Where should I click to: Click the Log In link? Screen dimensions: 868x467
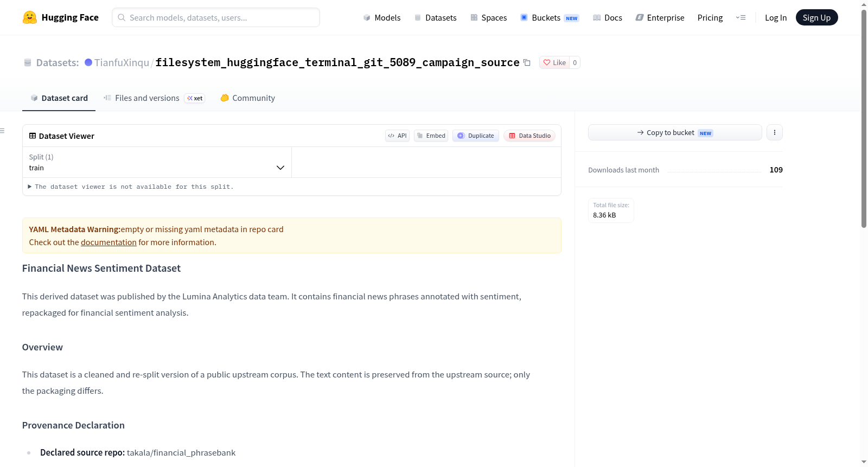[776, 17]
